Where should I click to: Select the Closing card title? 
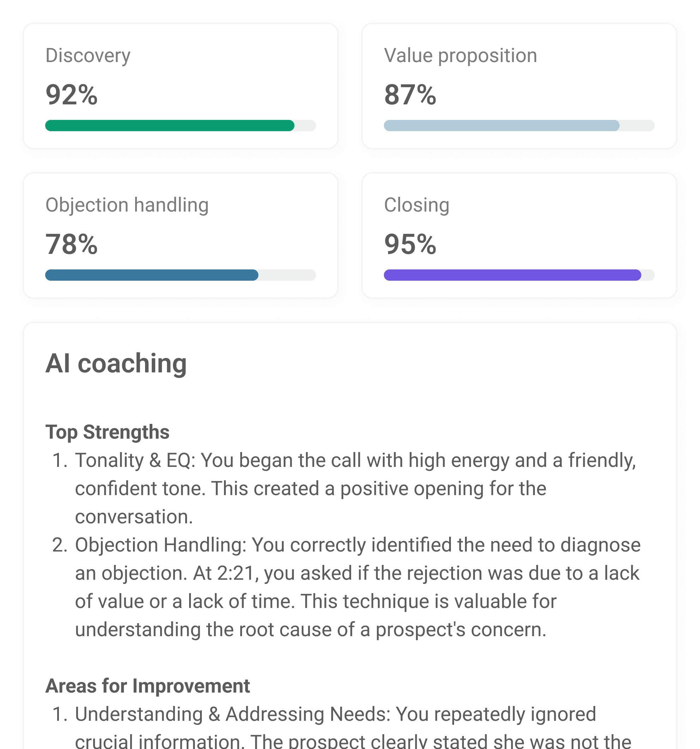(417, 205)
